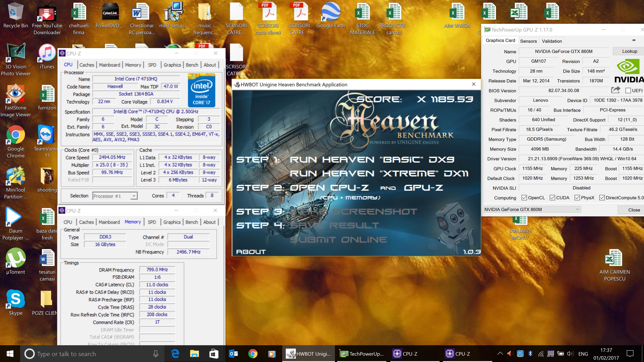Open Microsoft Edge from the taskbar
644x362 pixels.
point(175,354)
